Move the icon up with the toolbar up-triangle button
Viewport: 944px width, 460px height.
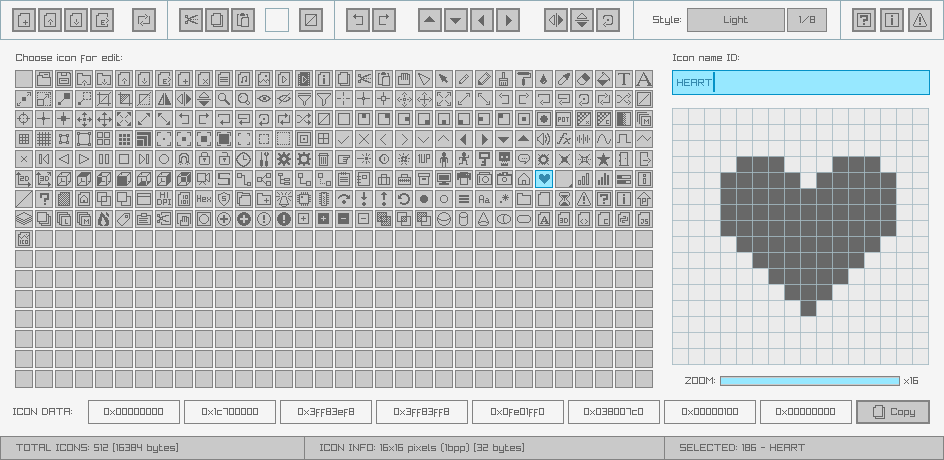pos(430,20)
